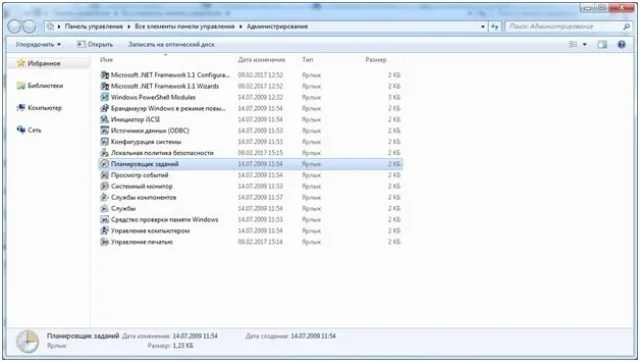
Task: Open the Упорядочить dropdown menu
Action: tap(38, 44)
